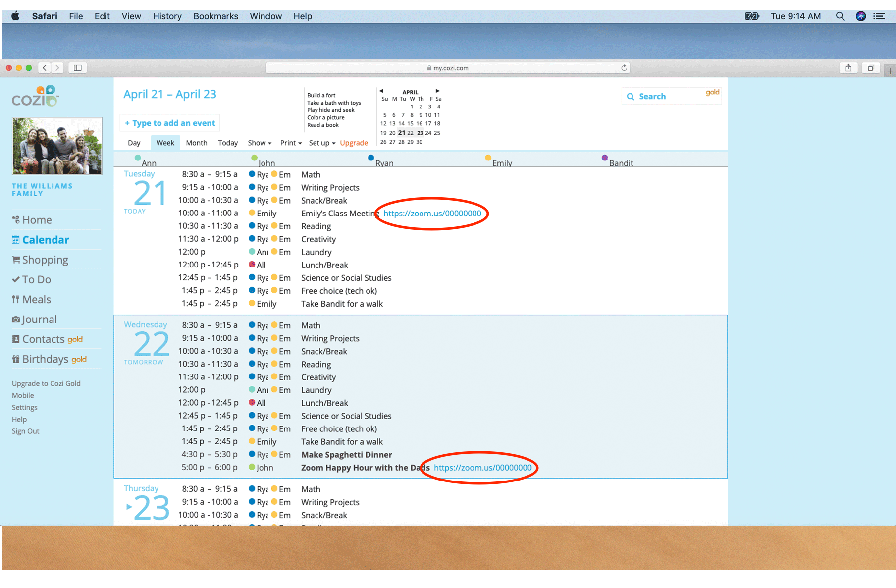This screenshot has width=896, height=588.
Task: Open Contacts gold feature icon
Action: [16, 339]
